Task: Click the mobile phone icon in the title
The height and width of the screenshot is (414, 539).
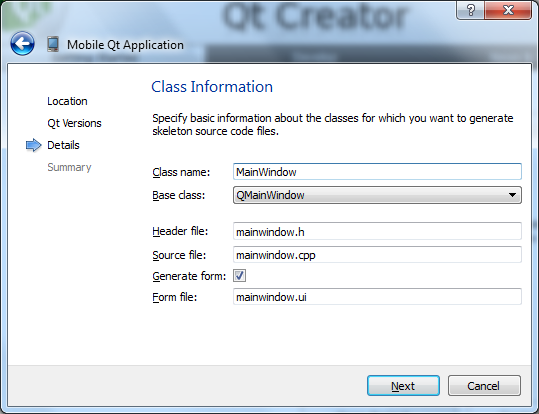Action: point(53,44)
